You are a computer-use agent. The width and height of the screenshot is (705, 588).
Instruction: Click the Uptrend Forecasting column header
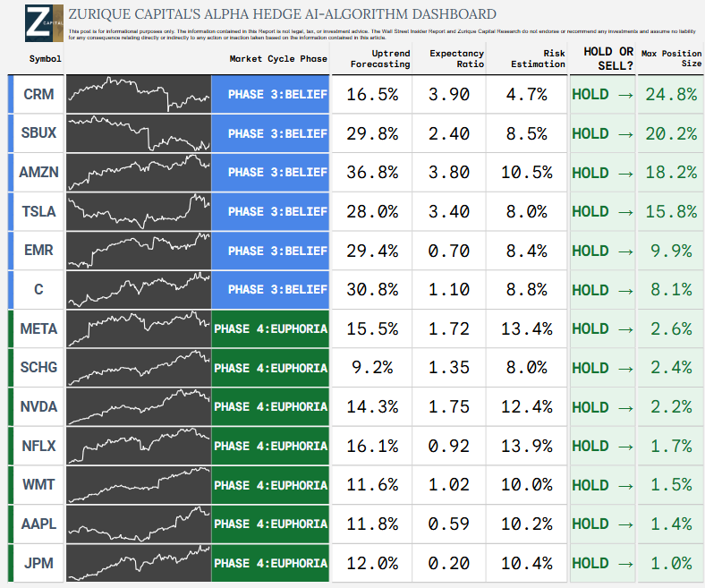pos(380,59)
